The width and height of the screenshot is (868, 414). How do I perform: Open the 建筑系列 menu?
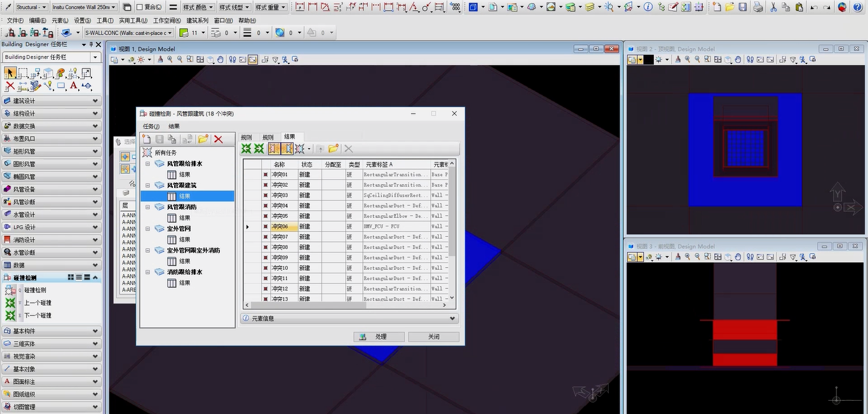click(x=197, y=20)
